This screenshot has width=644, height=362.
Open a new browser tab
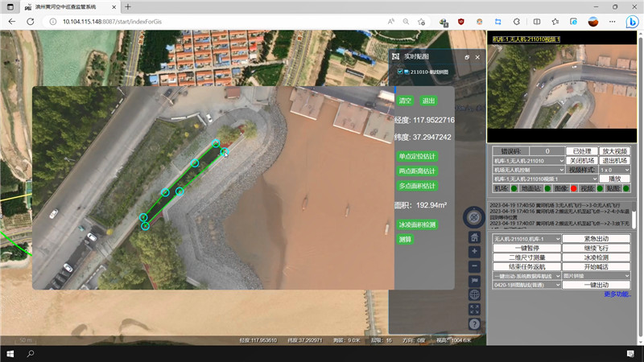click(128, 7)
